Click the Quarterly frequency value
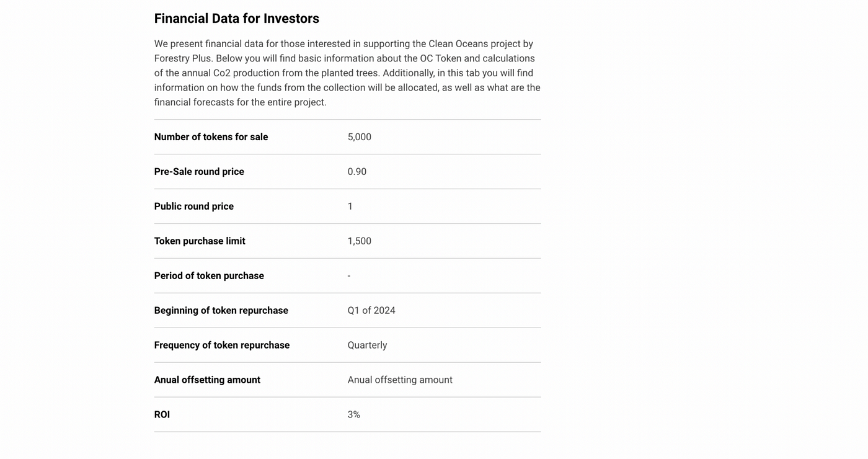868x459 pixels. tap(367, 345)
